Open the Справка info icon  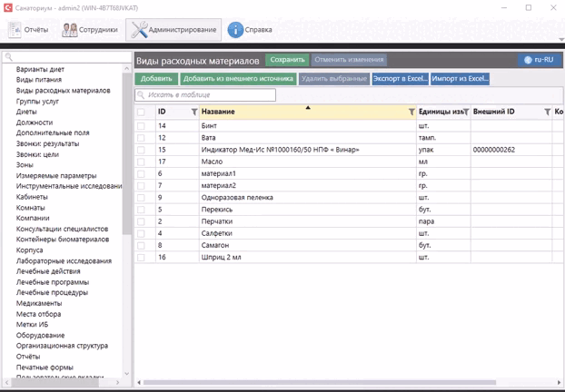tap(235, 30)
